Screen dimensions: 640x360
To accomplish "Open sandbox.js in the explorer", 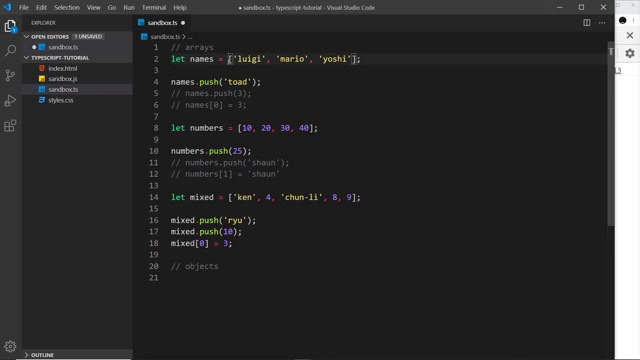I will [62, 79].
